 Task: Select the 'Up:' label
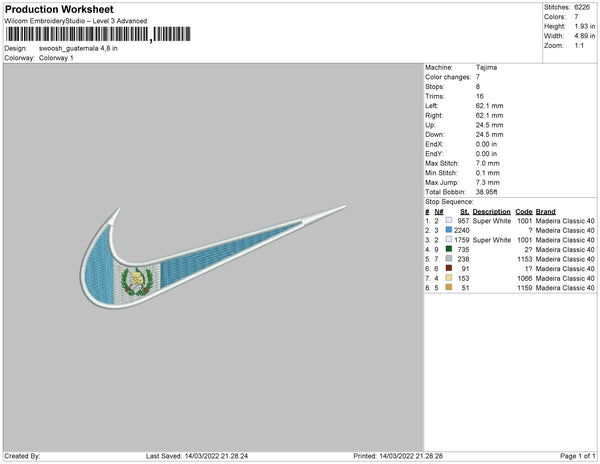click(430, 125)
